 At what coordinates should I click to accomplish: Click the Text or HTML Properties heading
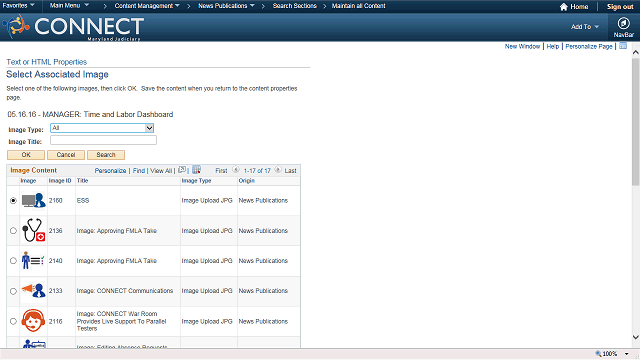click(47, 62)
